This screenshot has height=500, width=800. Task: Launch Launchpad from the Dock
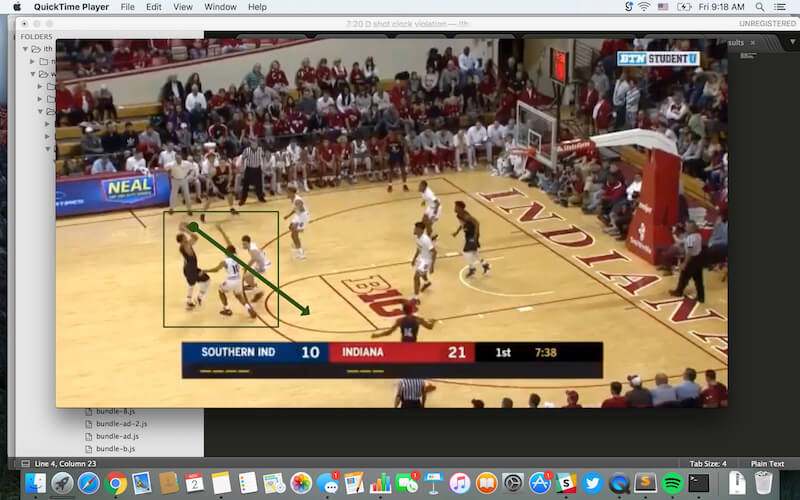[62, 483]
